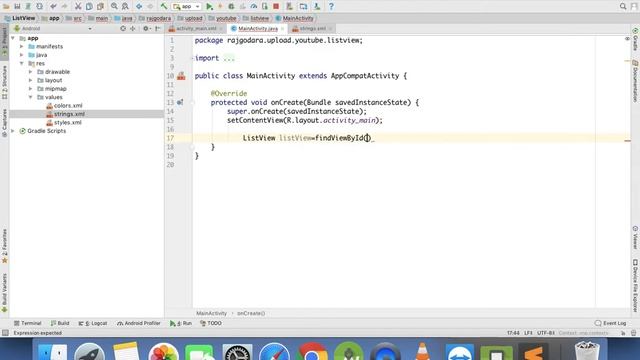Stop the app with the red square
The width and height of the screenshot is (640, 360).
click(x=276, y=7)
